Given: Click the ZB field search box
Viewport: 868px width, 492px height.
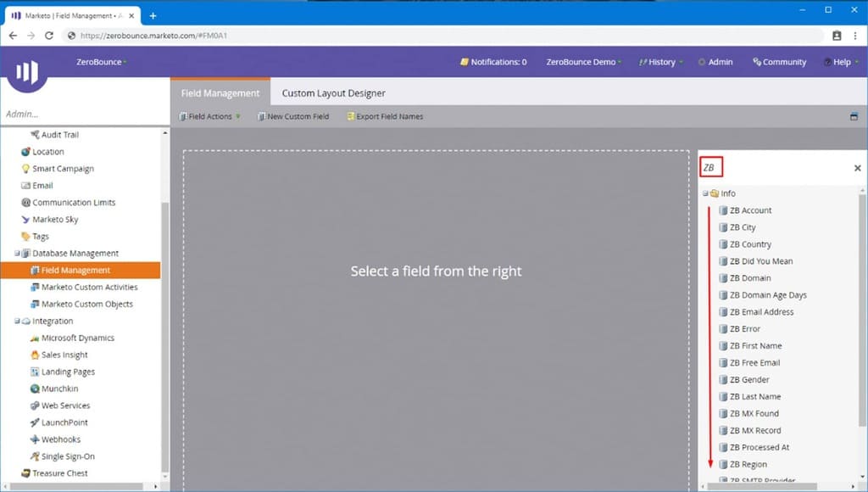Looking at the screenshot, I should coord(775,167).
